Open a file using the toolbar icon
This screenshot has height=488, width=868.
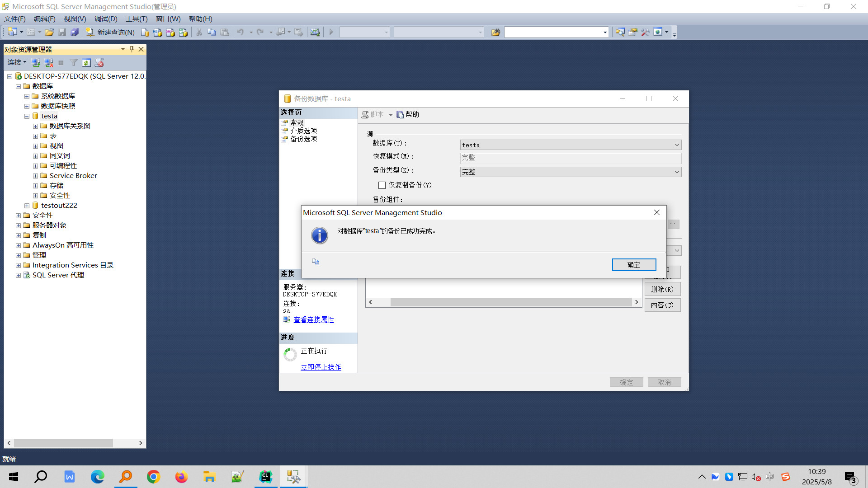pyautogui.click(x=49, y=32)
